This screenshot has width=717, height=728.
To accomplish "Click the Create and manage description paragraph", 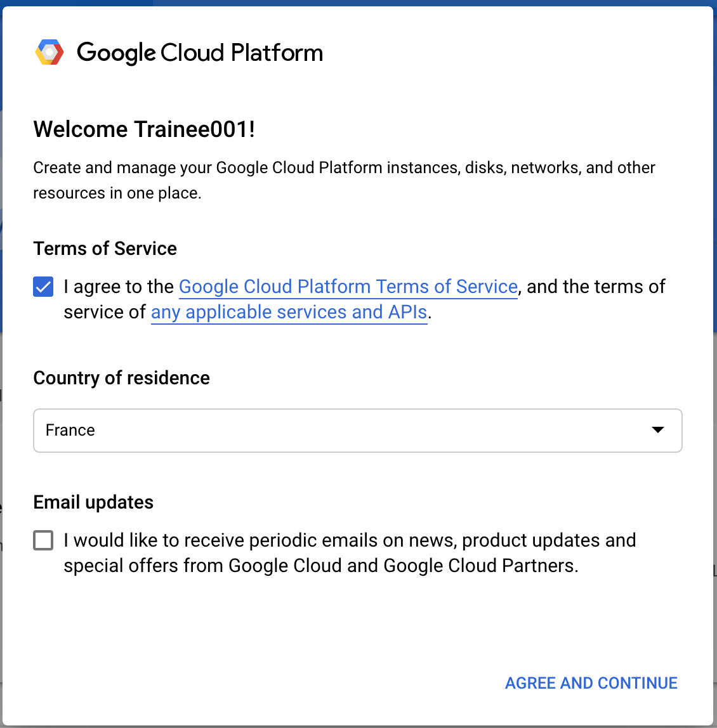I will tap(345, 180).
